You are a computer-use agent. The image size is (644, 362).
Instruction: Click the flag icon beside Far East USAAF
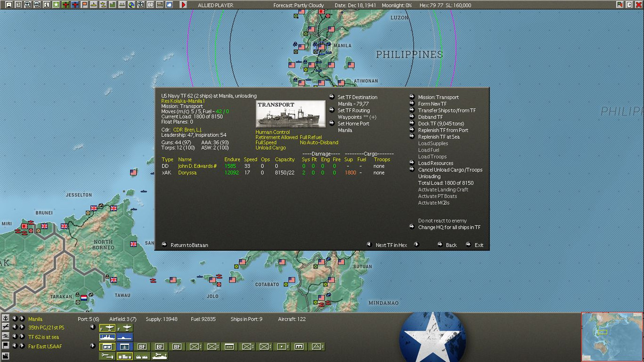pyautogui.click(x=6, y=346)
